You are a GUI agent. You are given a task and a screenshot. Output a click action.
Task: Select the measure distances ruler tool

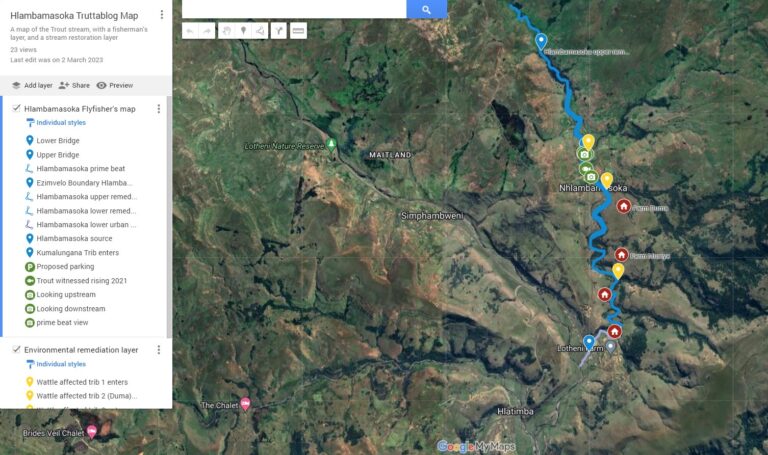298,31
